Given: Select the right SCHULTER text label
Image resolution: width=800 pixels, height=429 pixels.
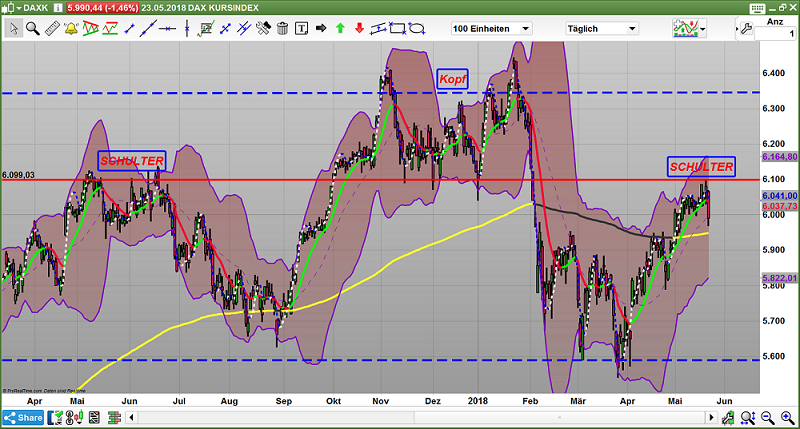Looking at the screenshot, I should point(702,167).
